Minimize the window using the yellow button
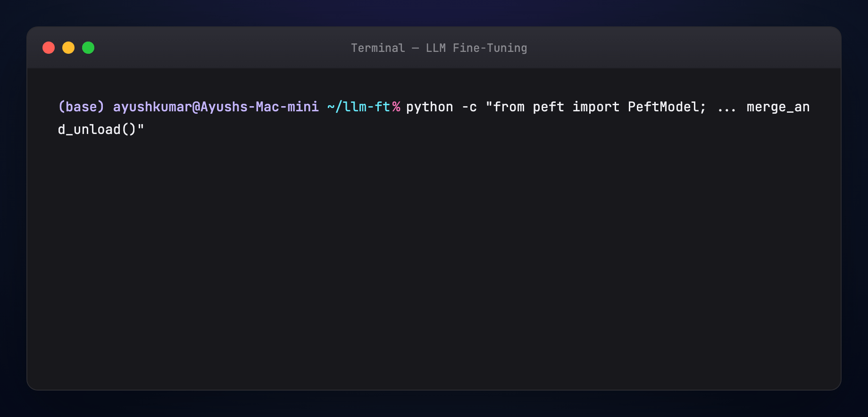The image size is (868, 417). coord(68,48)
